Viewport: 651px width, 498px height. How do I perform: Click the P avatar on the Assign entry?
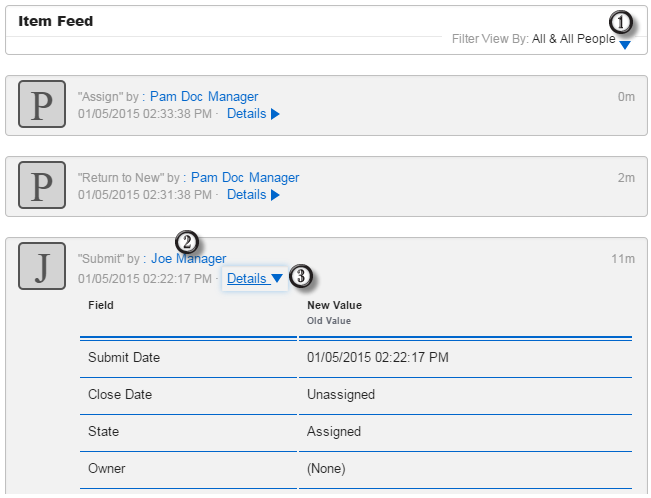42,105
